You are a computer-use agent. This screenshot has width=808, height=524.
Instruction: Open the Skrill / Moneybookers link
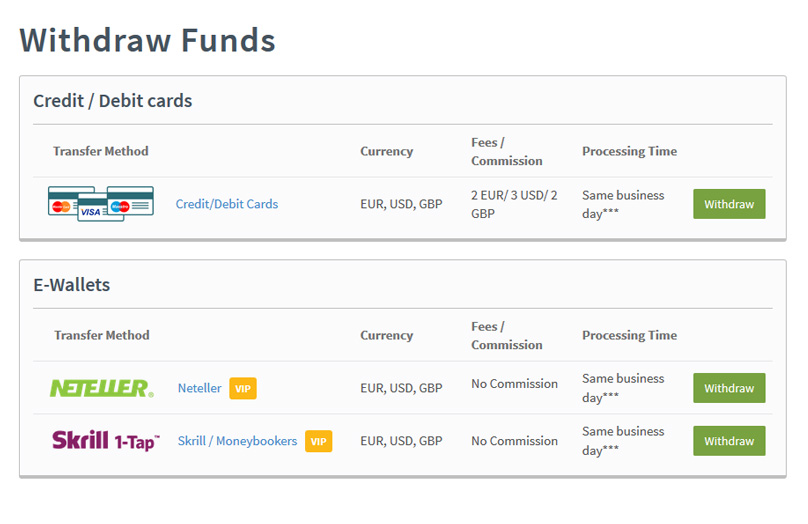point(237,441)
